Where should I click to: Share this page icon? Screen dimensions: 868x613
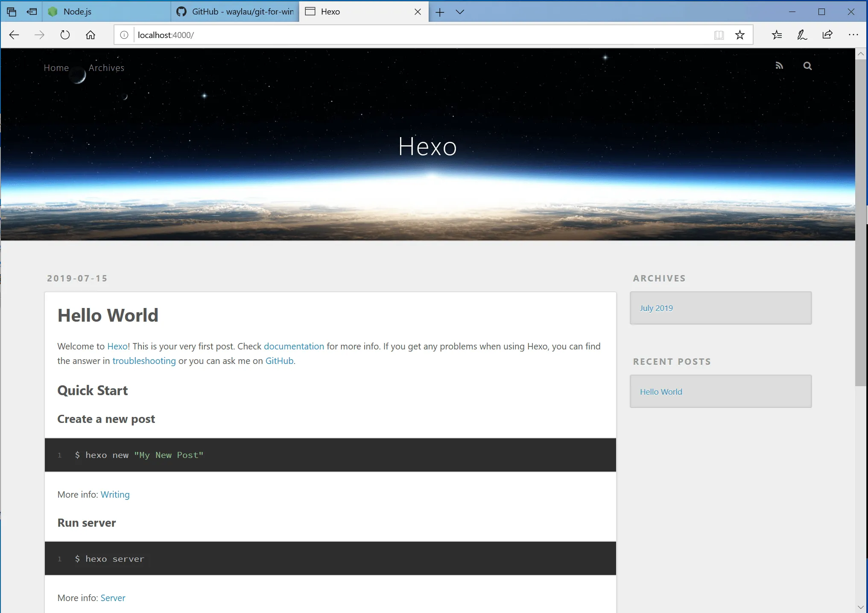[x=827, y=35]
